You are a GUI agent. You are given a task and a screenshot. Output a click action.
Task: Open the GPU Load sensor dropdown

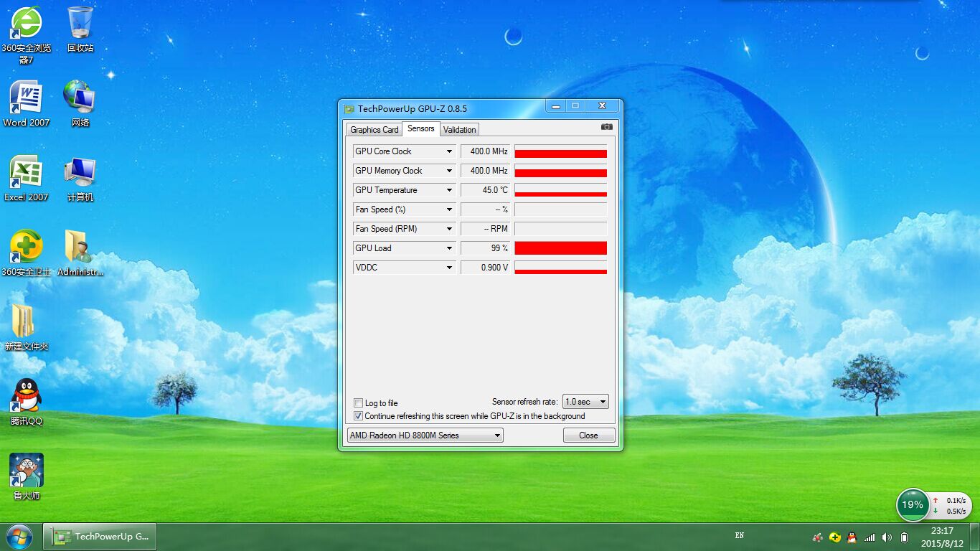450,248
